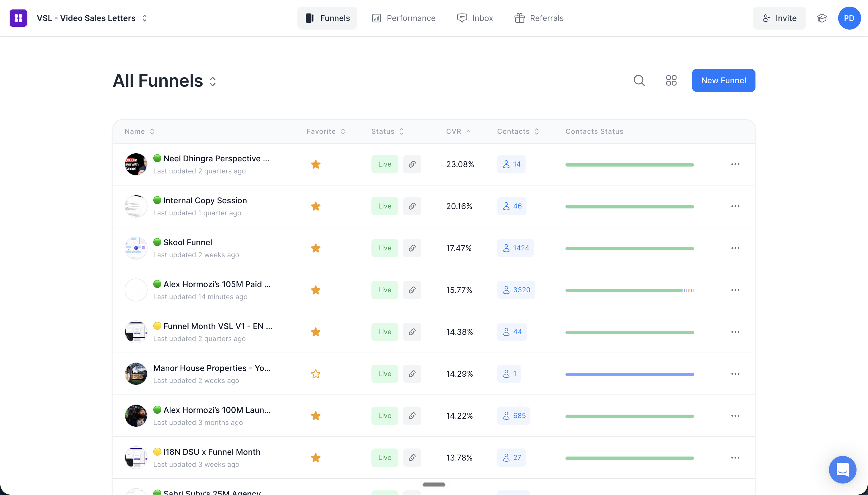Open more options for Manor House Properties row
The height and width of the screenshot is (495, 868).
(x=735, y=374)
